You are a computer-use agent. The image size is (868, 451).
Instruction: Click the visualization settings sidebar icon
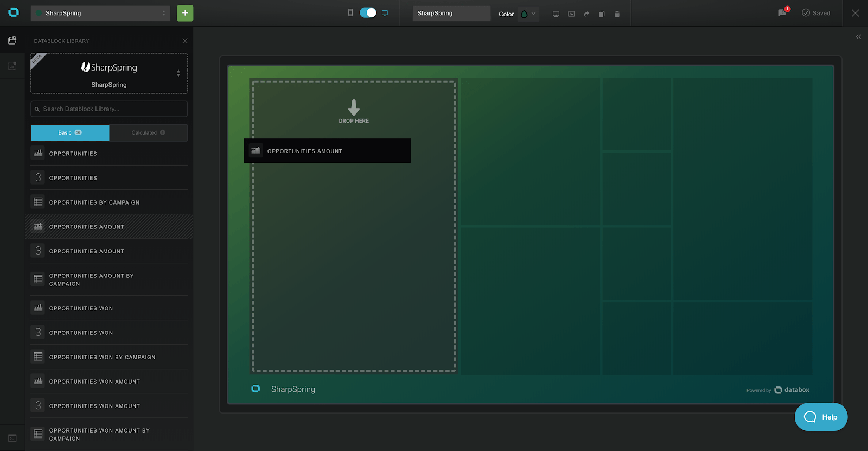click(12, 66)
